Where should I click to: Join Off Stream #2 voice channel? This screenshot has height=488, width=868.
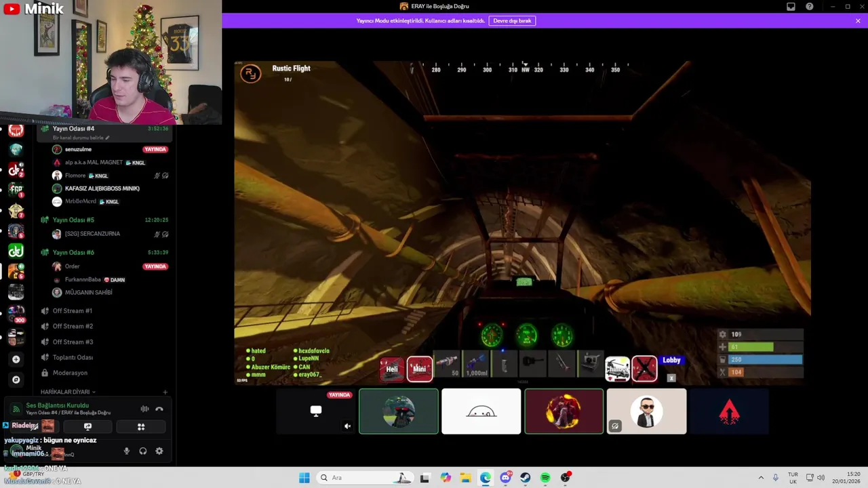[x=72, y=327]
